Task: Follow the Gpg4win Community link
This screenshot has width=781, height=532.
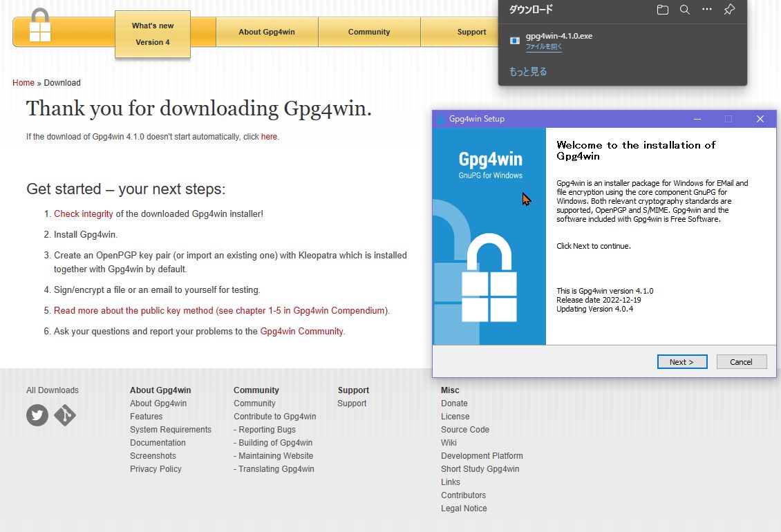Action: click(301, 332)
